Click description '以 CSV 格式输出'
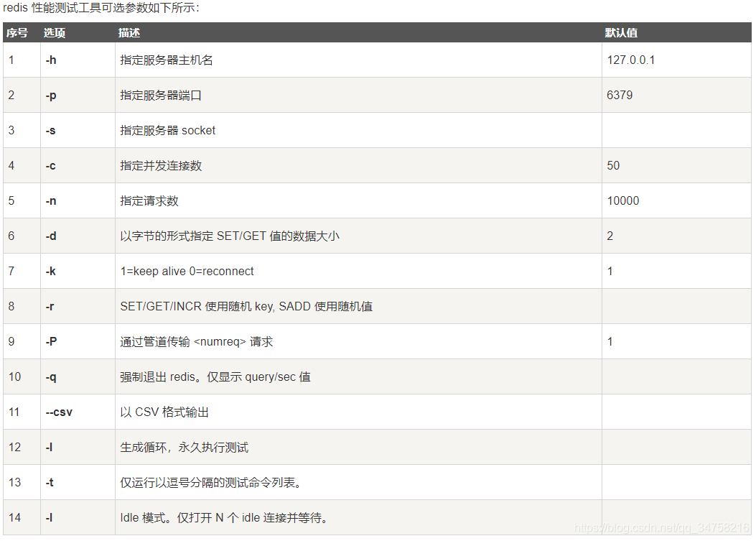This screenshot has height=541, width=756. click(x=164, y=412)
